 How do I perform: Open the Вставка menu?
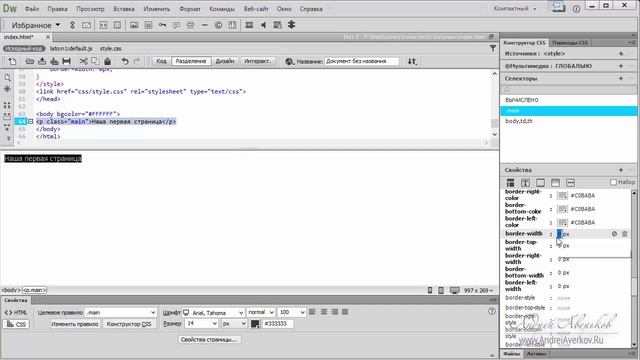pos(124,9)
